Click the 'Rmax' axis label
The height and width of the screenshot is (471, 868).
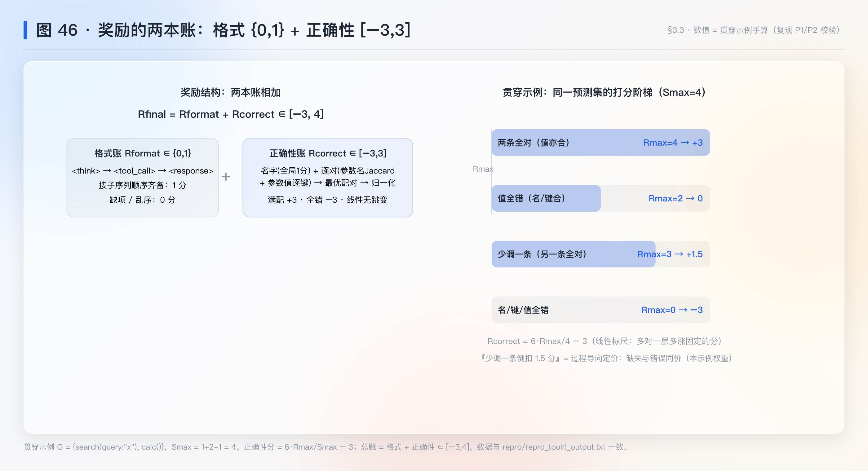(483, 169)
